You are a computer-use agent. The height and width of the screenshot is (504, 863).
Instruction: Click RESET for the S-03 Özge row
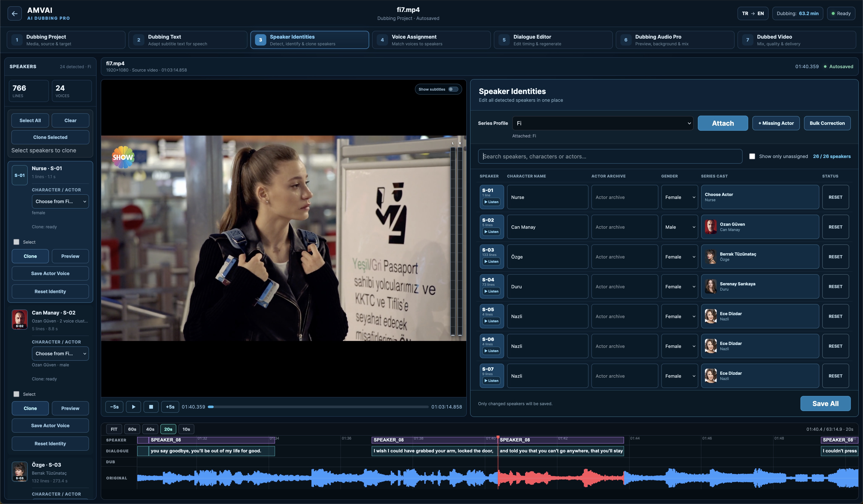[835, 257]
